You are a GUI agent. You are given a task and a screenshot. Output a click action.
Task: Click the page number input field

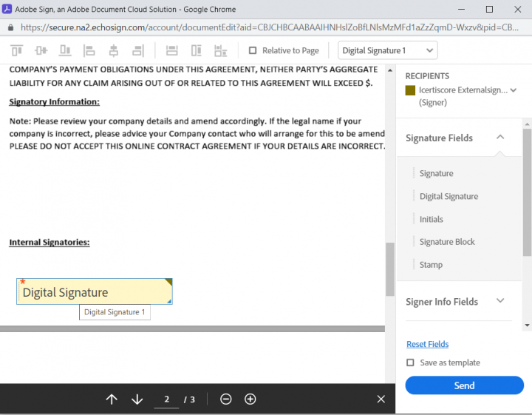166,399
